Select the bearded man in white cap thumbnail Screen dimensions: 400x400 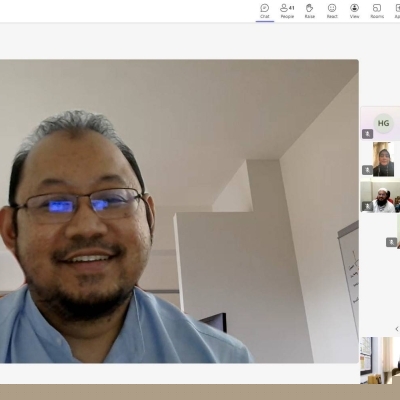tap(380, 196)
